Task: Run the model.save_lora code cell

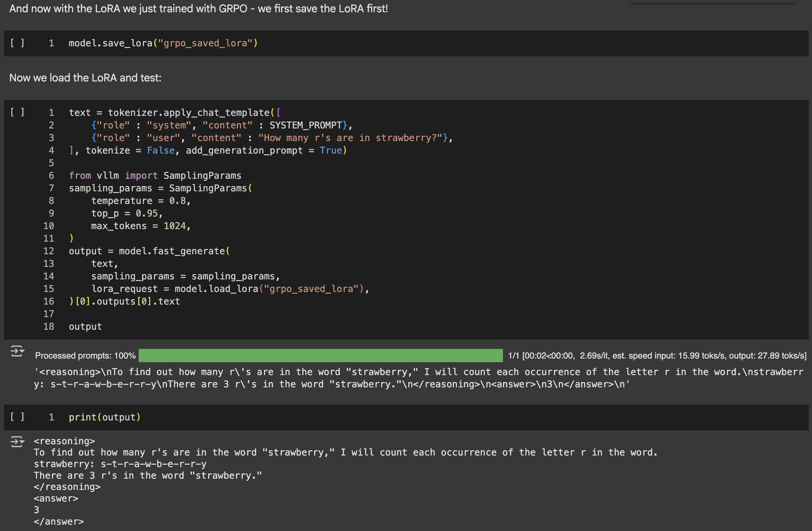Action: 17,43
